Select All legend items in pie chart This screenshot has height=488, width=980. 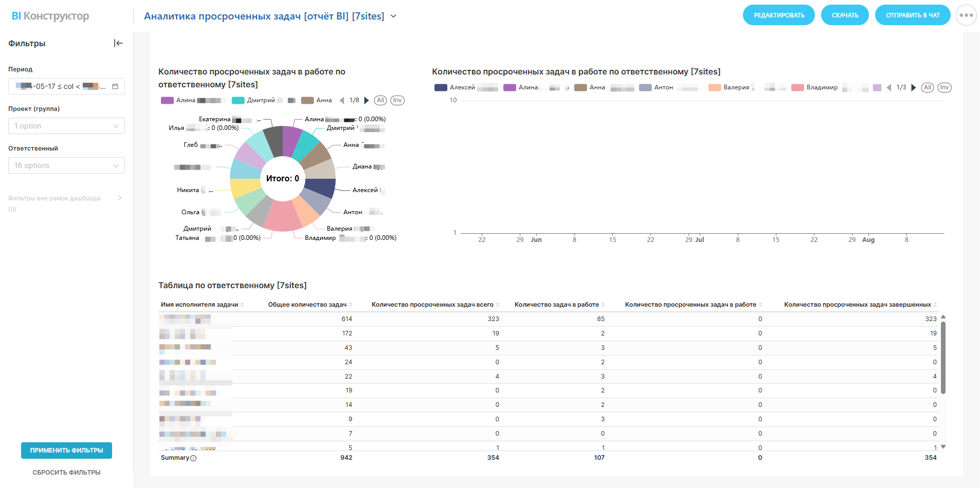380,101
